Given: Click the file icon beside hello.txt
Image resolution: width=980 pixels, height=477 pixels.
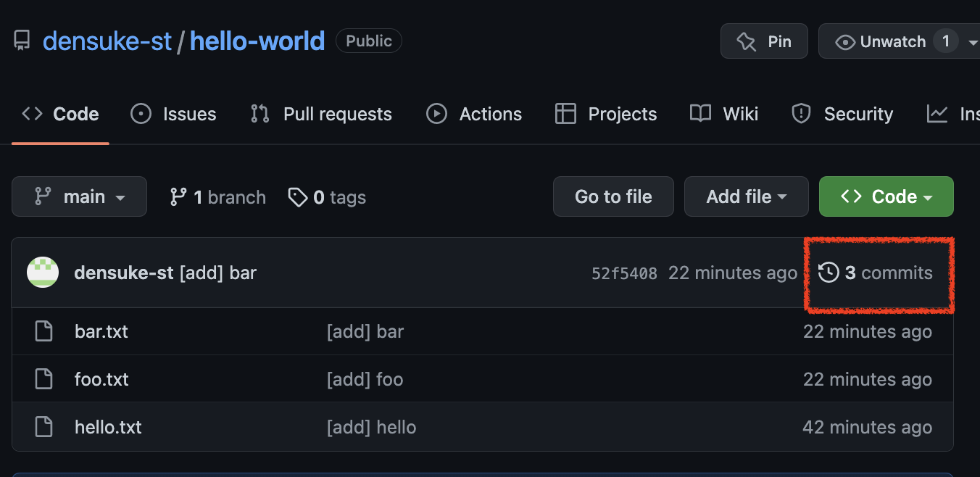Looking at the screenshot, I should point(44,426).
